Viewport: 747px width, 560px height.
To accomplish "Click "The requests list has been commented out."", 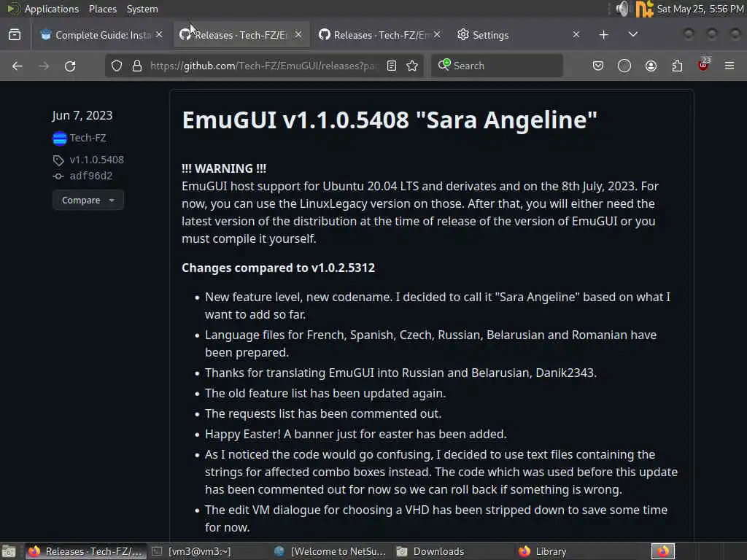I will 323,414.
